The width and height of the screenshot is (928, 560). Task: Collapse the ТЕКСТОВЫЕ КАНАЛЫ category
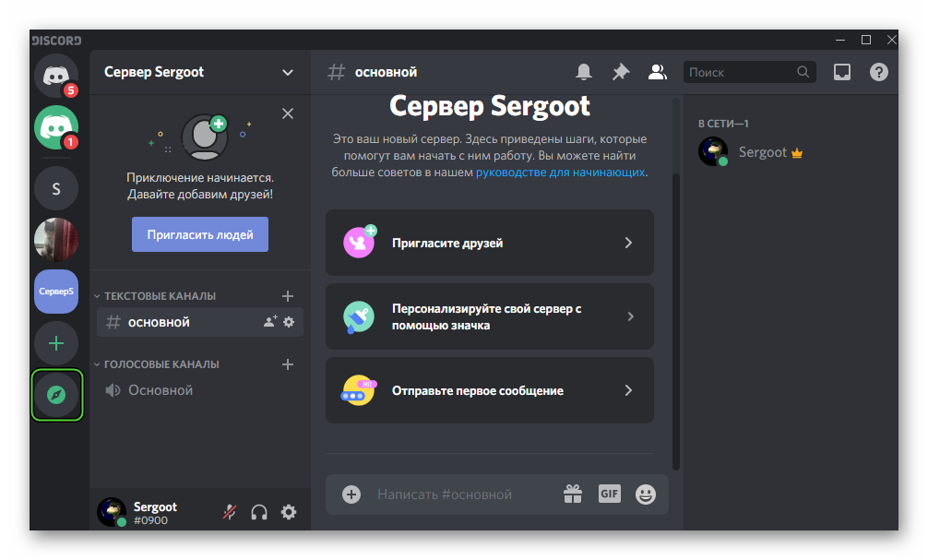click(160, 296)
